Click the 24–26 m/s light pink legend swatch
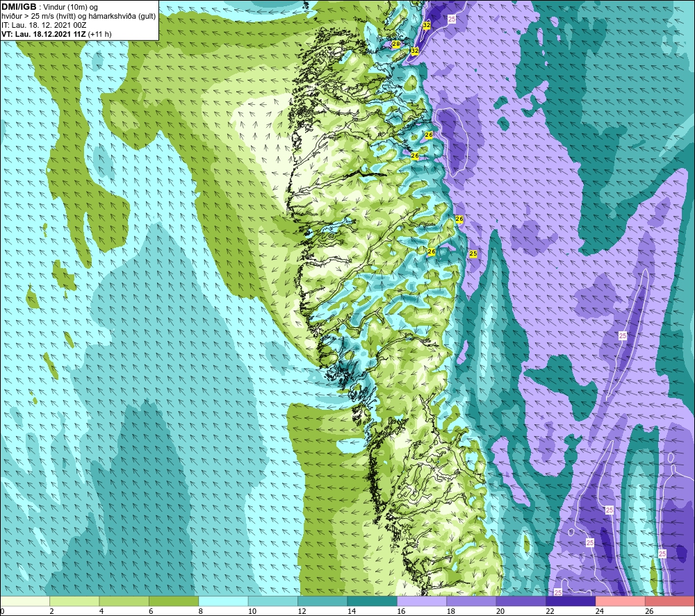This screenshot has height=616, width=695. 621,601
